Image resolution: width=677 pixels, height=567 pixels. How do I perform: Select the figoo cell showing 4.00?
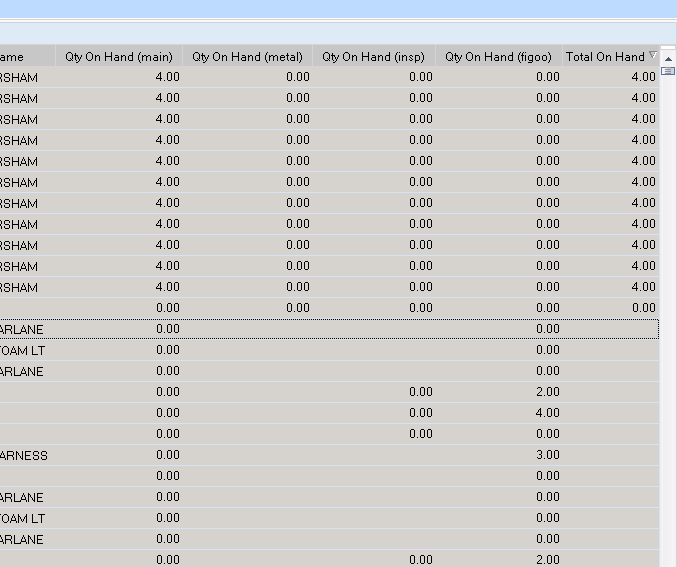tap(498, 413)
